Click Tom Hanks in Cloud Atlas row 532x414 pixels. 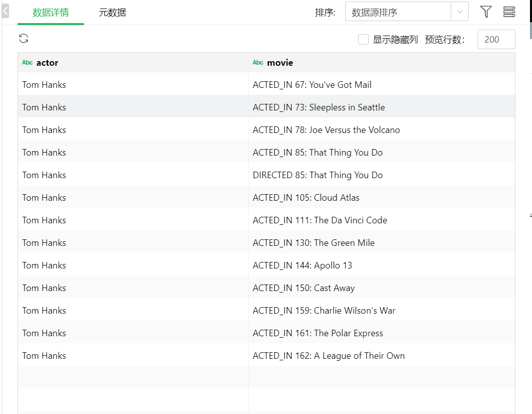coord(44,198)
